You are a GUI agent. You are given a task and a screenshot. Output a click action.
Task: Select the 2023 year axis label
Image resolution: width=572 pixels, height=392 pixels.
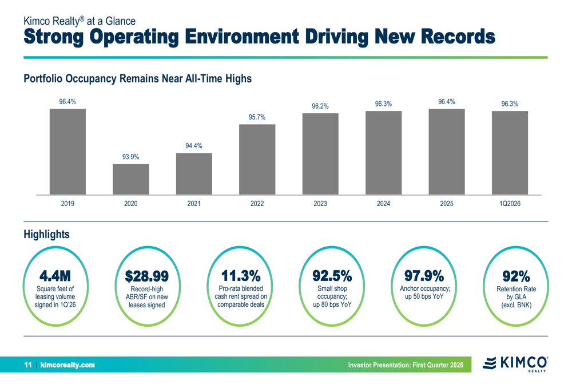320,203
